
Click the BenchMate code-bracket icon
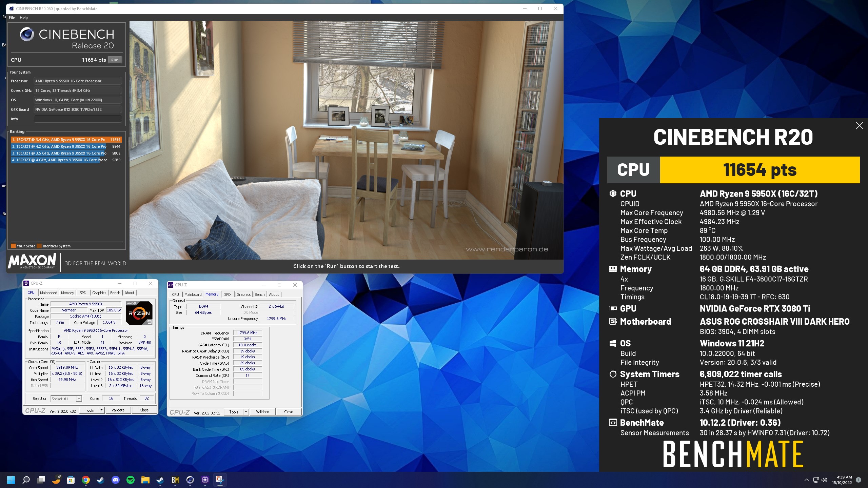coord(613,423)
